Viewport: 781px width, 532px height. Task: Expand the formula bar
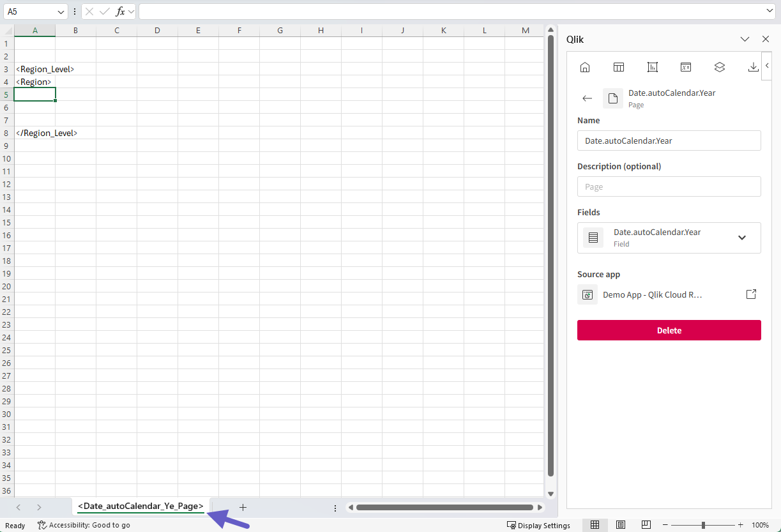(x=770, y=11)
